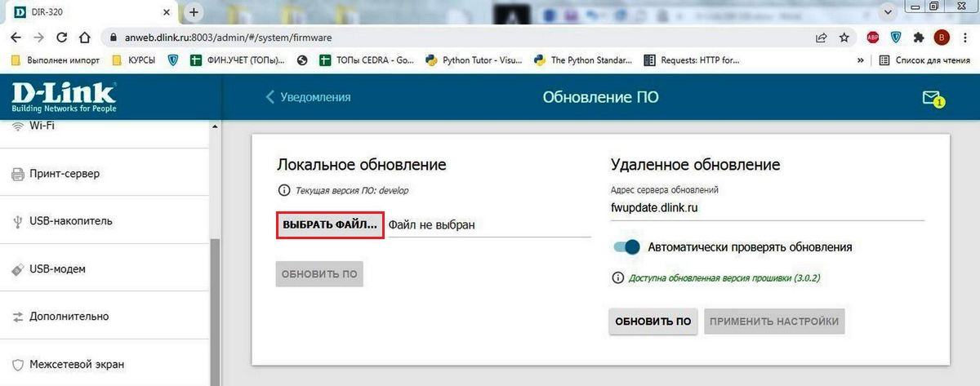Click the info icon beside Текущая версия ПО
Viewport: 980px width, 386px height.
(x=284, y=190)
